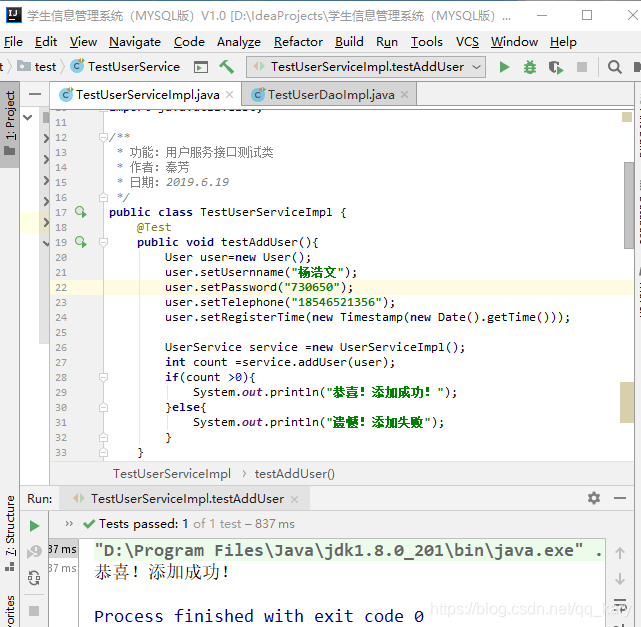641x627 pixels.
Task: Debug the configuration with the bug icon
Action: tap(530, 67)
